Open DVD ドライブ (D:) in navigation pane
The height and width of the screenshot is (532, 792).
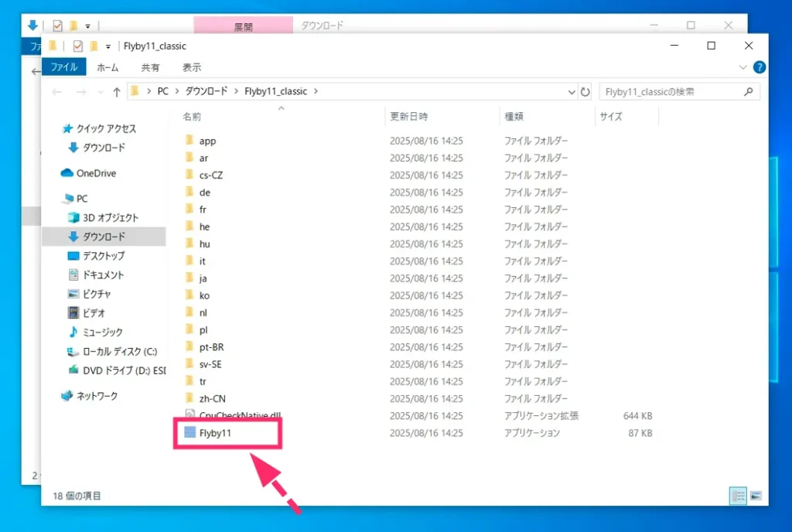pyautogui.click(x=117, y=370)
